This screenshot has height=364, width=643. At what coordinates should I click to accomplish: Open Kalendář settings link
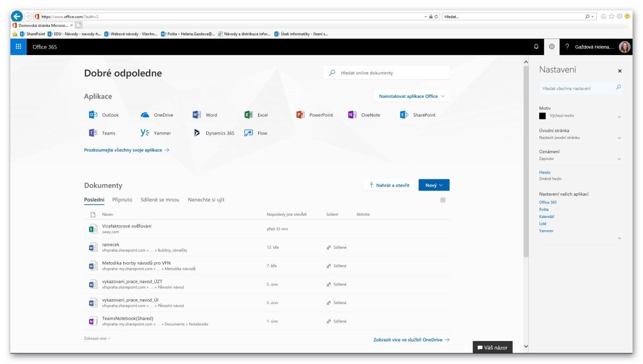(547, 217)
